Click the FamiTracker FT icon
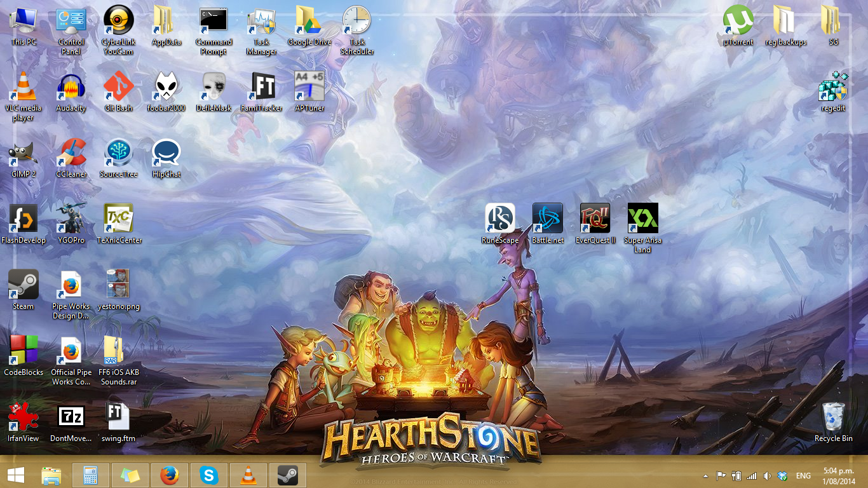 (x=261, y=92)
